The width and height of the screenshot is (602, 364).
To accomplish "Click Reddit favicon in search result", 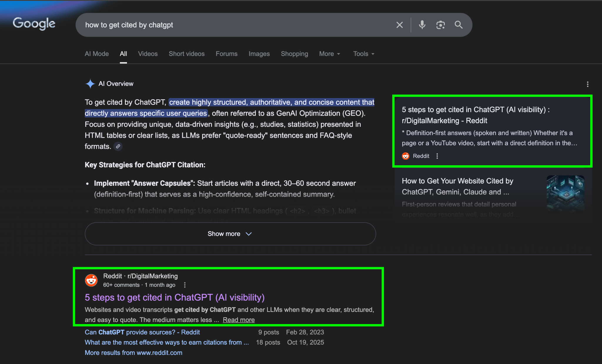I will click(91, 280).
